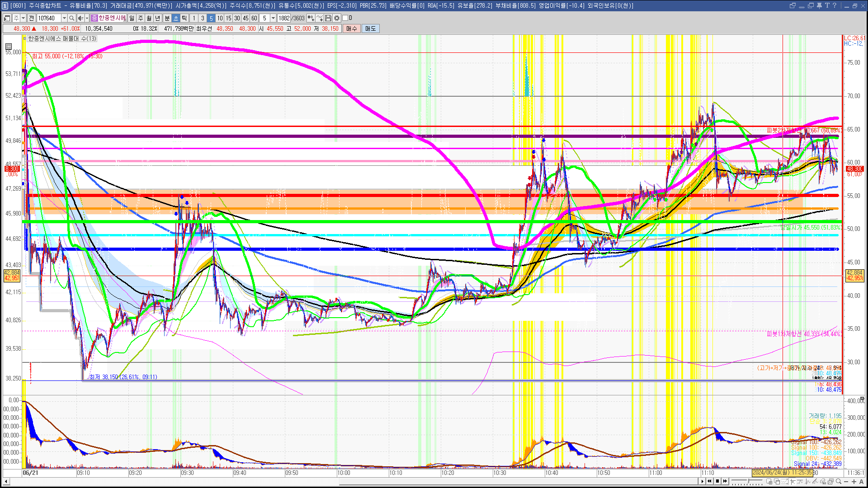Open chart settings gear icon

[337, 18]
